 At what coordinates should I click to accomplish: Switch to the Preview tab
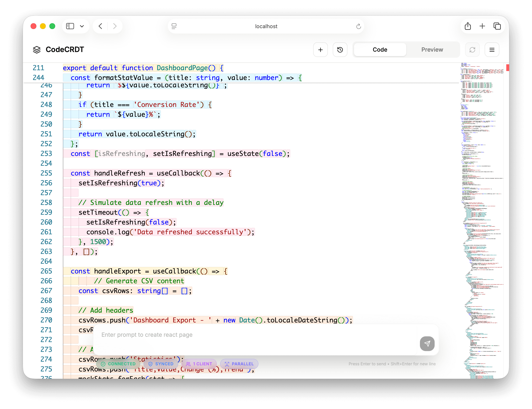[x=432, y=50]
